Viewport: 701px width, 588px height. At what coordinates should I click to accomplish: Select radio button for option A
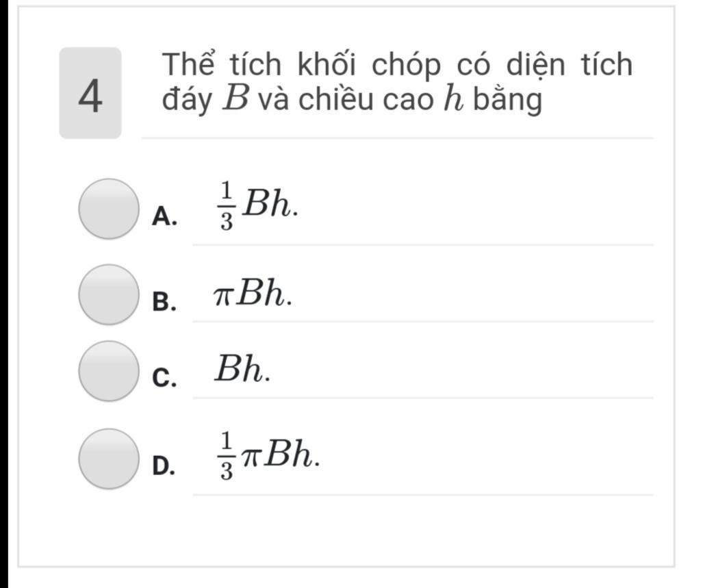pyautogui.click(x=109, y=209)
